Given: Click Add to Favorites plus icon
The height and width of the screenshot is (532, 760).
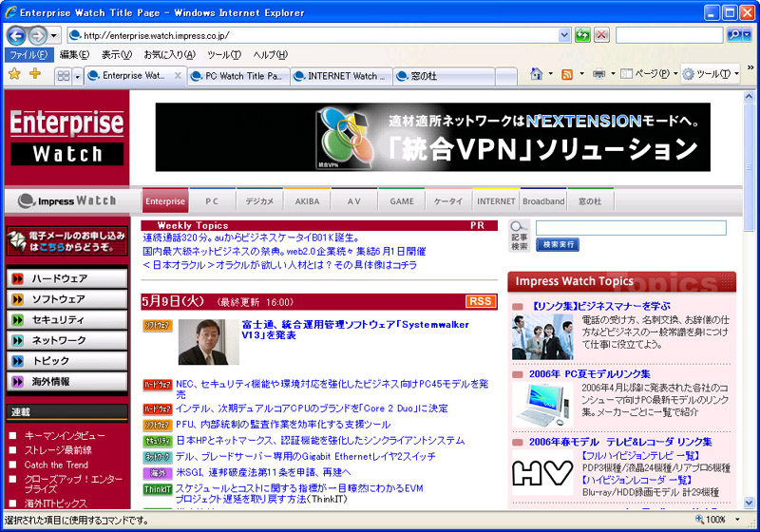Looking at the screenshot, I should tap(35, 74).
